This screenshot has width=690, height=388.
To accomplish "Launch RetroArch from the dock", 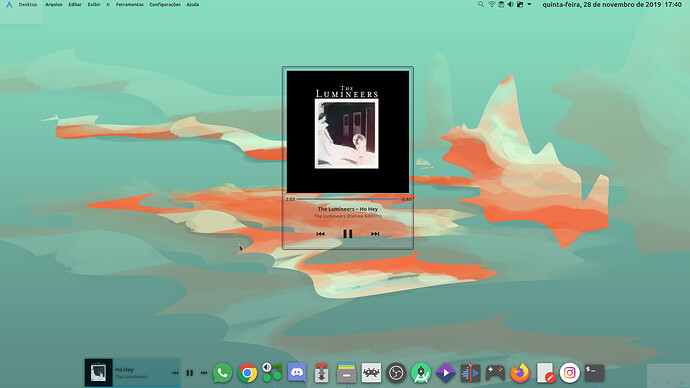I will coord(371,373).
